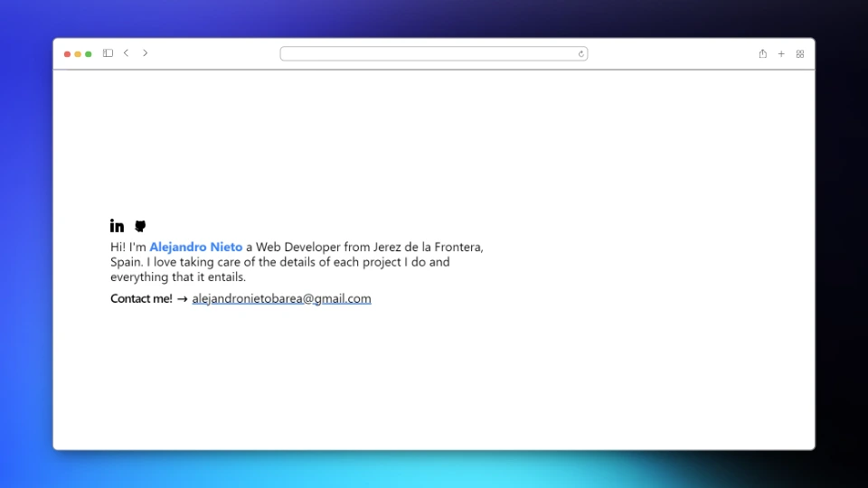Click the 'Jerez de la Frontera' text
The height and width of the screenshot is (488, 868).
(428, 247)
